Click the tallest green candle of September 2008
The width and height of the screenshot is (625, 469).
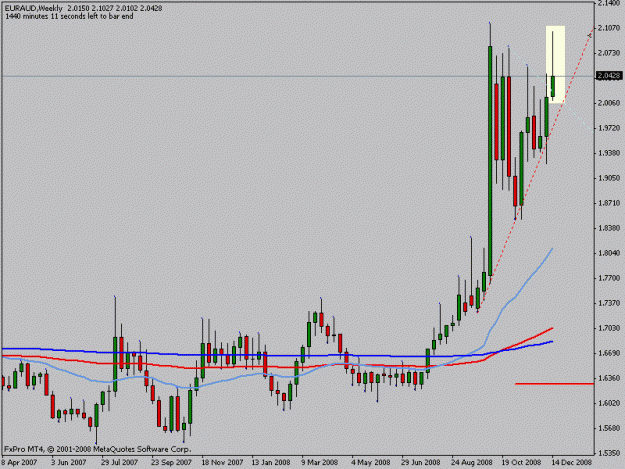pos(490,161)
